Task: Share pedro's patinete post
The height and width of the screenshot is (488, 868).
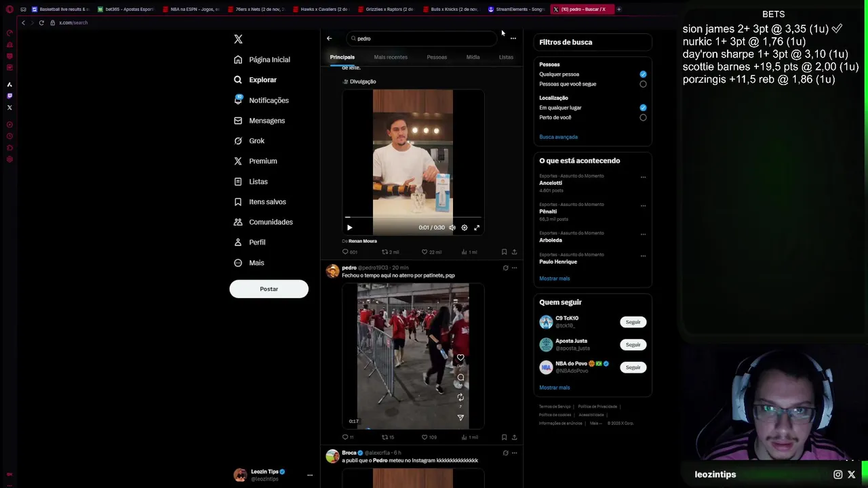Action: (x=514, y=437)
